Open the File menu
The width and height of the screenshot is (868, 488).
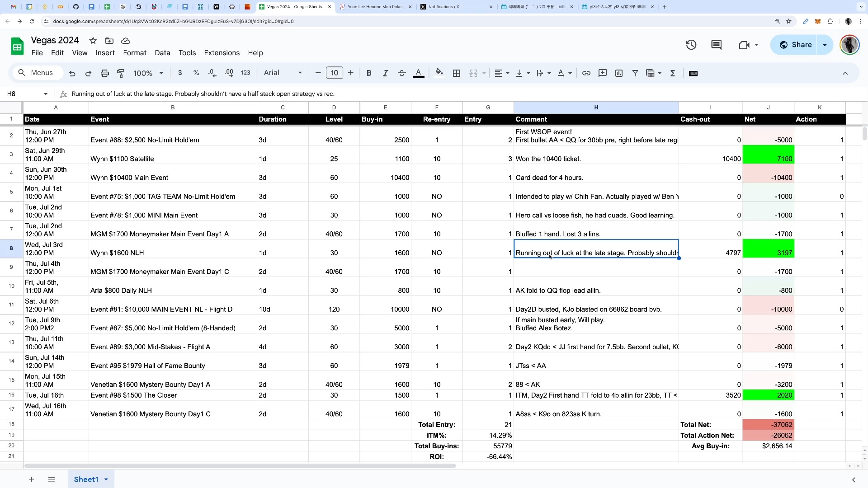click(x=37, y=53)
